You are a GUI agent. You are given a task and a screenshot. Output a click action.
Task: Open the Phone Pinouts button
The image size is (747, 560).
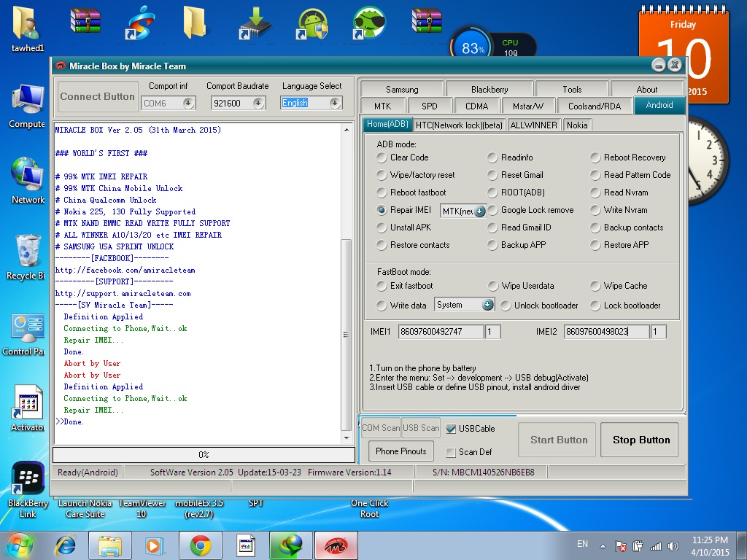400,451
